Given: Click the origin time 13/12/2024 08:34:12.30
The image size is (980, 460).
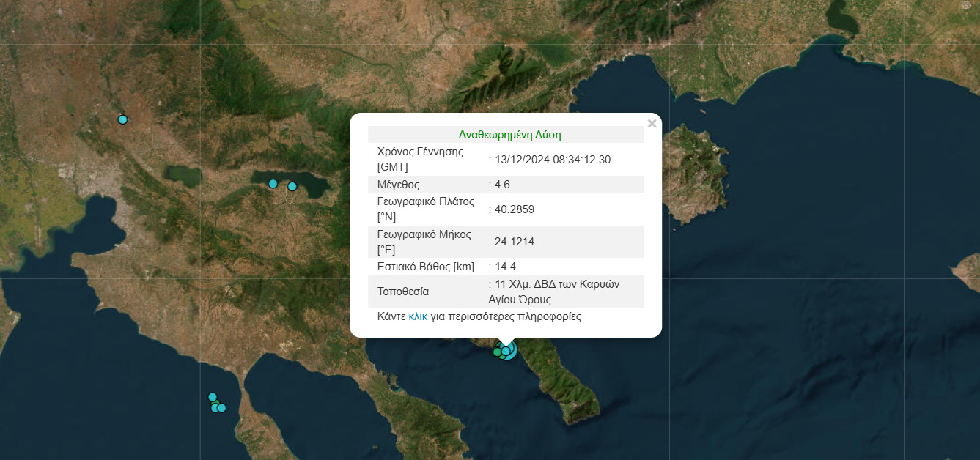Looking at the screenshot, I should click(553, 160).
